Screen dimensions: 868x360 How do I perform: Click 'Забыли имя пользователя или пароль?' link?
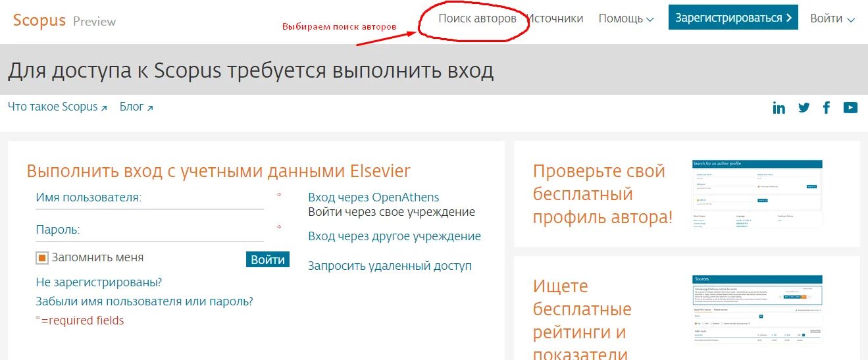tap(144, 301)
